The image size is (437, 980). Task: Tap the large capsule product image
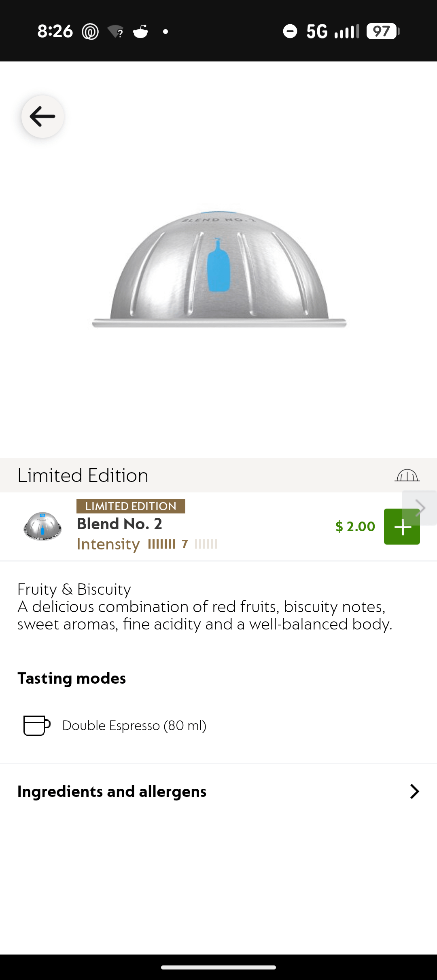click(219, 269)
